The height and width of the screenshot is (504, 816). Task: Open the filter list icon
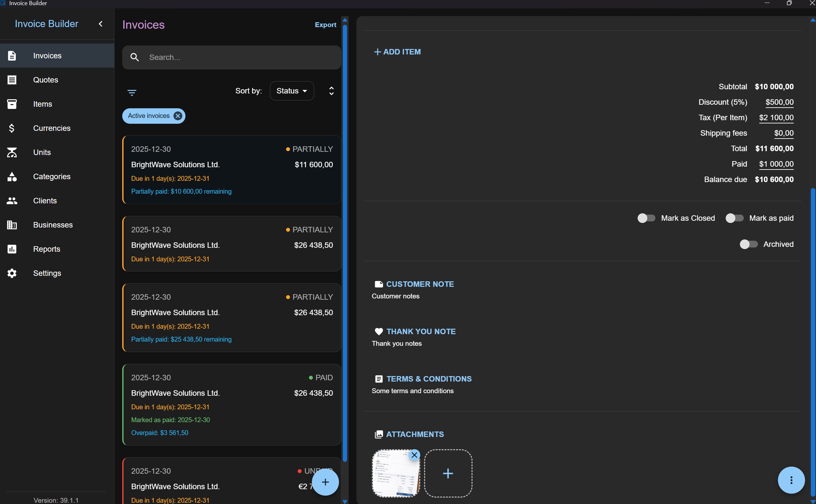click(132, 92)
